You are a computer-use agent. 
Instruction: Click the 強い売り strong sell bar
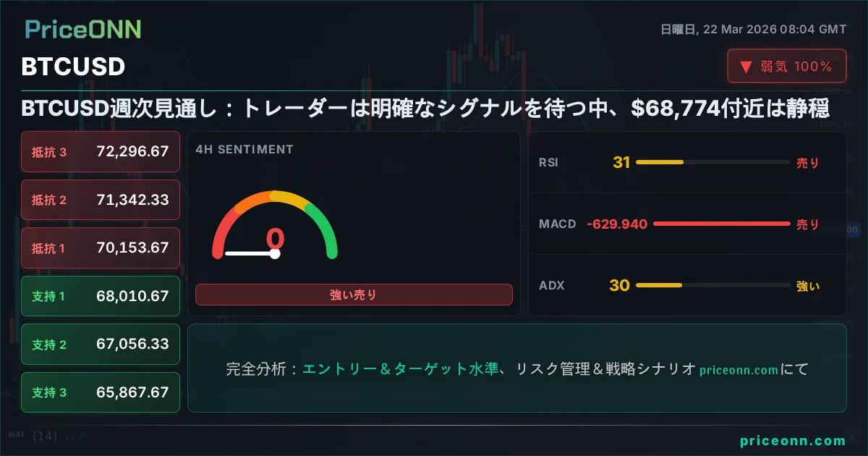pos(353,295)
